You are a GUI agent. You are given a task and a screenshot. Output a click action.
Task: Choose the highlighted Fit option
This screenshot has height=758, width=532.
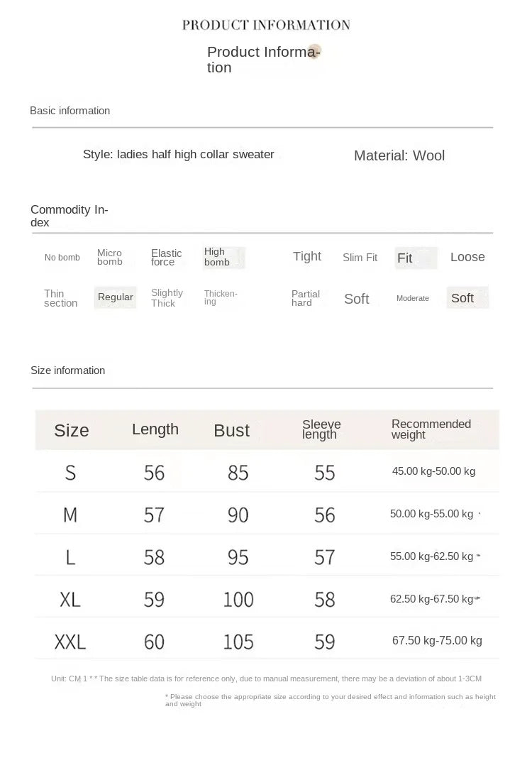pyautogui.click(x=415, y=258)
